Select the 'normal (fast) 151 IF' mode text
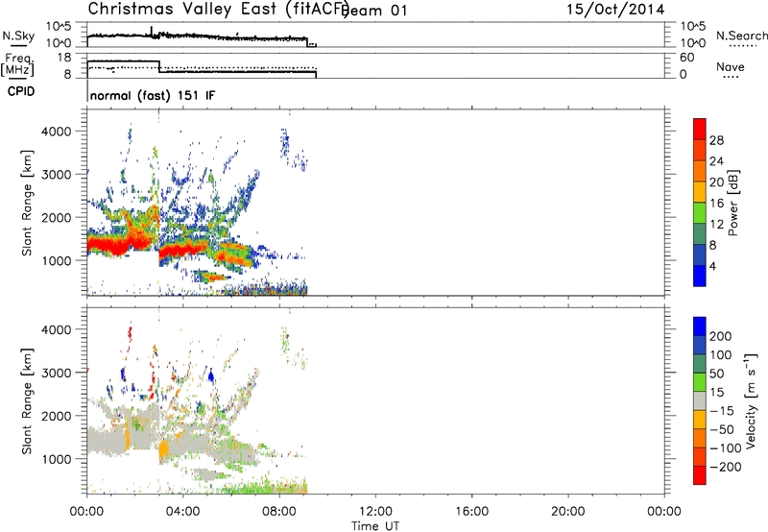 point(153,95)
